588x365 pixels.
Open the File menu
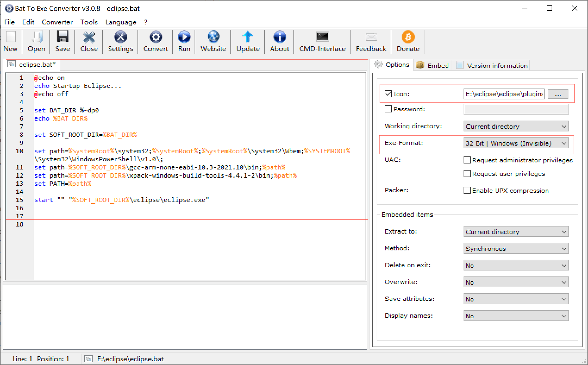tap(10, 22)
